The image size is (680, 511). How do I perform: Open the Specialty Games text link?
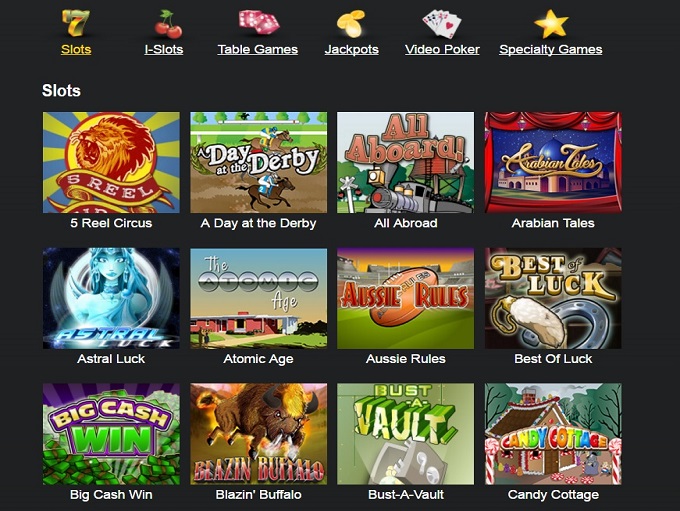pyautogui.click(x=550, y=49)
